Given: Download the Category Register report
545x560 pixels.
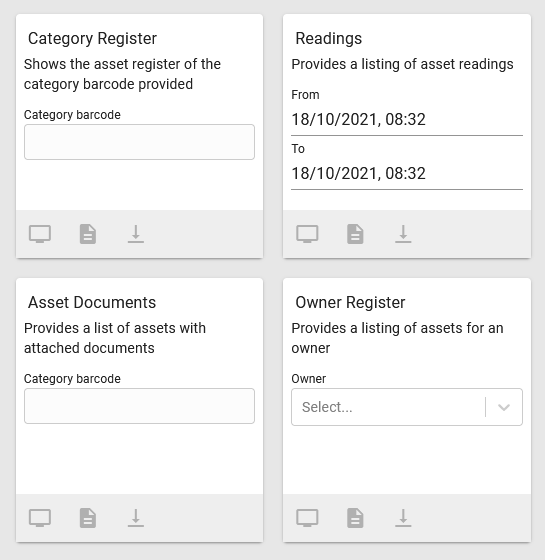Looking at the screenshot, I should pos(136,234).
